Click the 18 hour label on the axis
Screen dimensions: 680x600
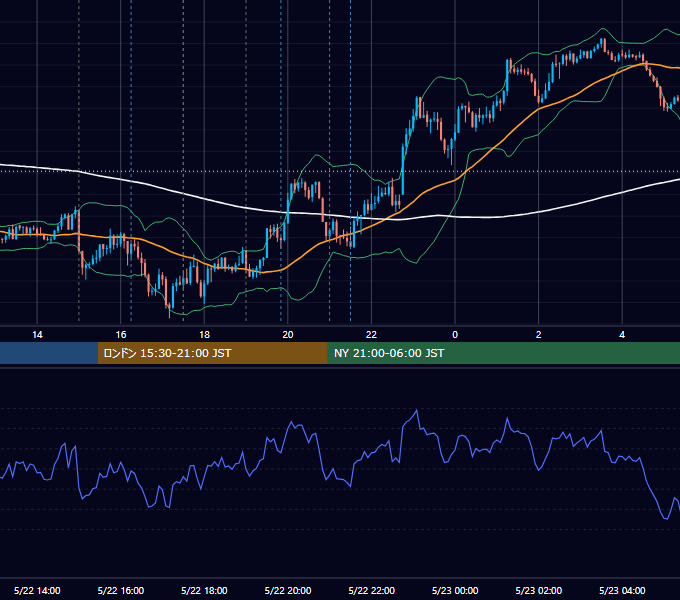tap(204, 335)
